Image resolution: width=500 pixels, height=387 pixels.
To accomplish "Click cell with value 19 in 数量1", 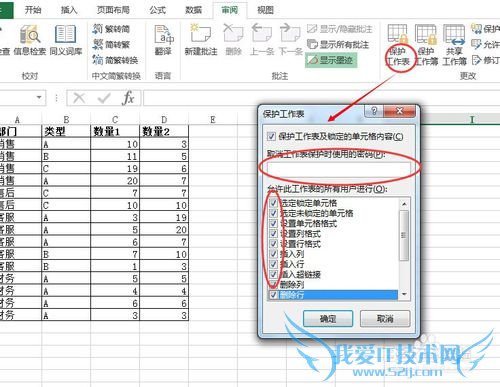I will point(115,168).
